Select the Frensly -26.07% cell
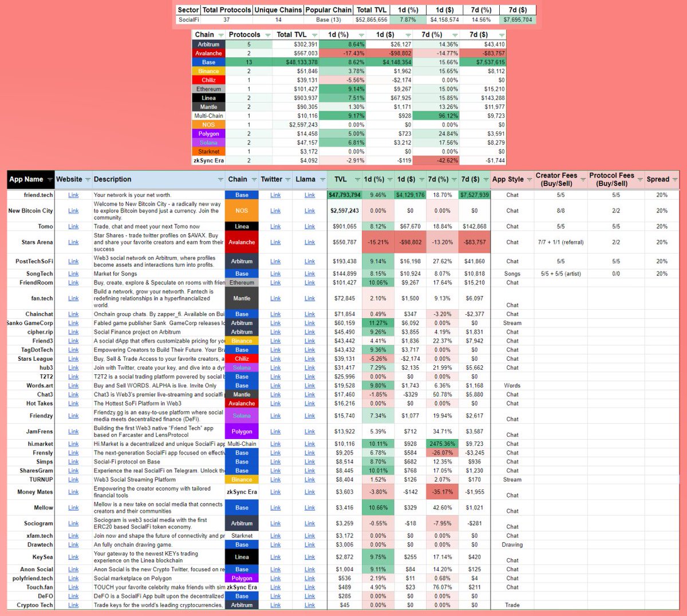The height and width of the screenshot is (616, 687). (442, 453)
